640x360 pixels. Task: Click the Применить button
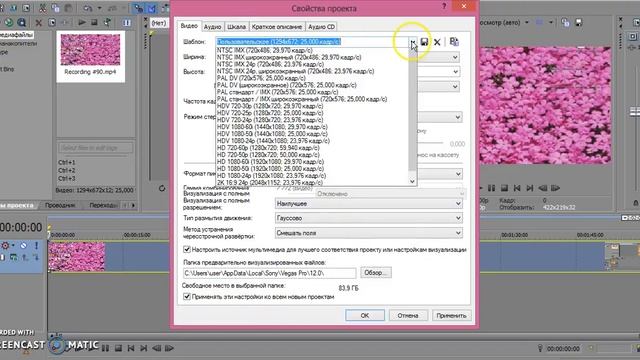[x=451, y=316]
